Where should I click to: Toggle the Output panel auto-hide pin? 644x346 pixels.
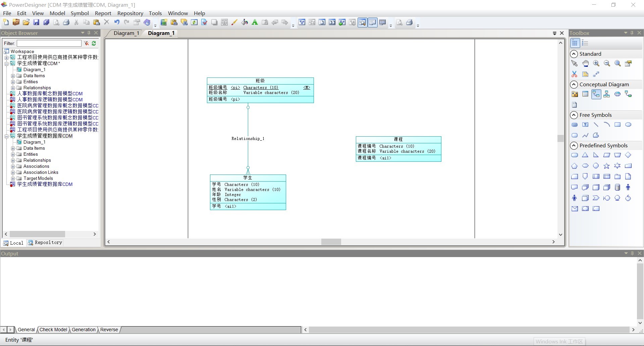pos(633,253)
